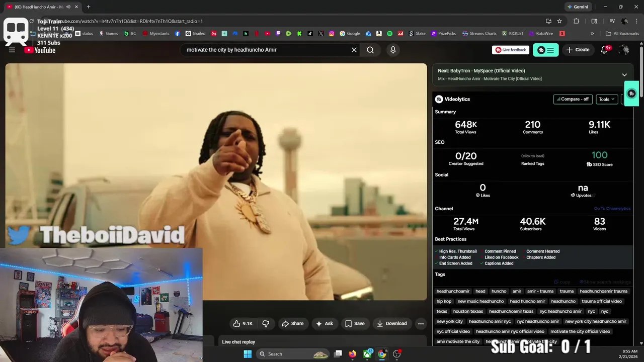This screenshot has height=362, width=644.
Task: Open the Games bookmark
Action: click(x=109, y=34)
